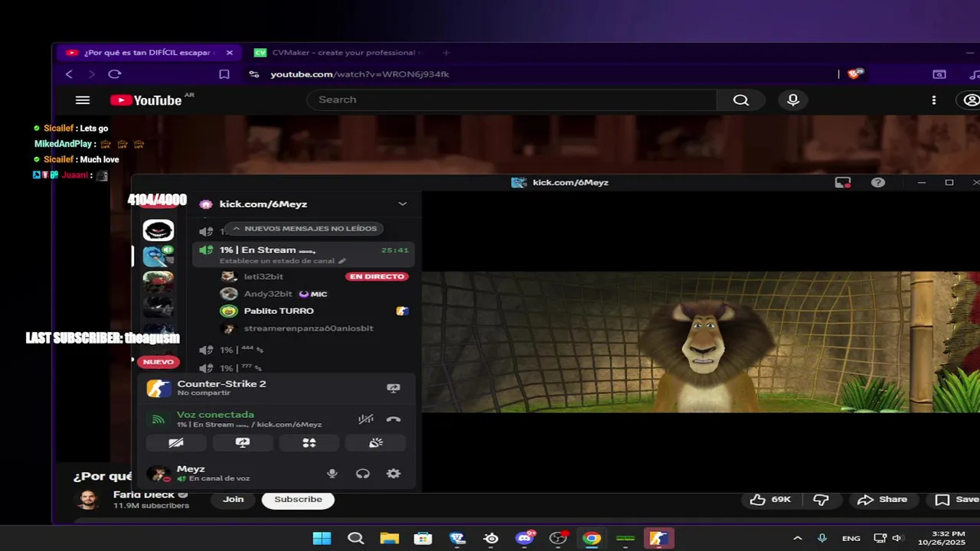Select user leti32bit in voice channel
The width and height of the screenshot is (980, 551).
(x=263, y=276)
